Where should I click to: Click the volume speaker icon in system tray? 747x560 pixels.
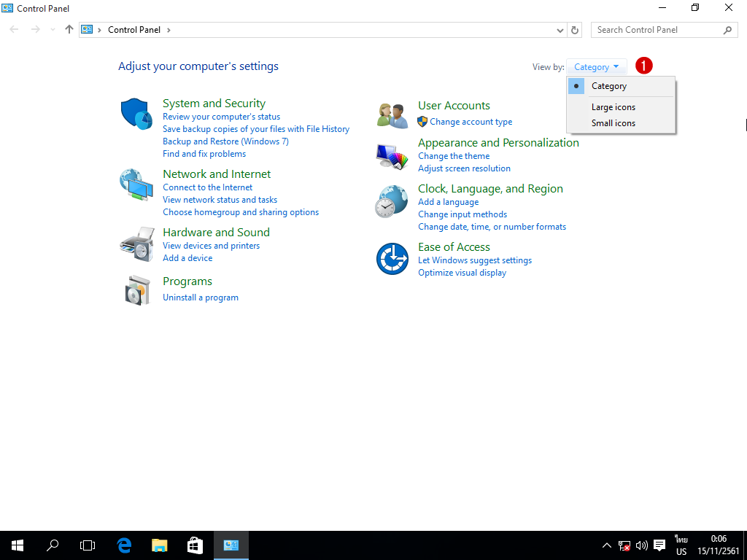coord(642,545)
